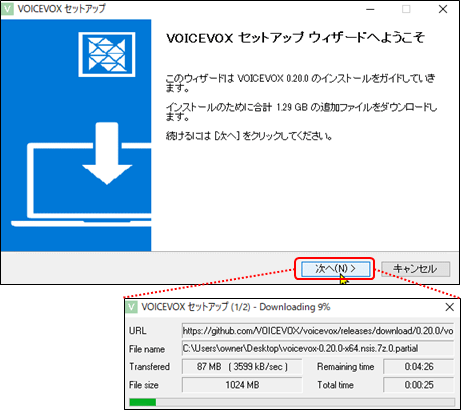Click the File size value 1024 MB
This screenshot has height=410, width=462.
[x=242, y=385]
